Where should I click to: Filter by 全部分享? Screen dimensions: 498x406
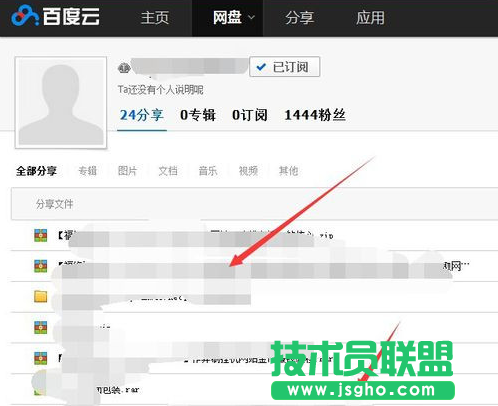36,171
